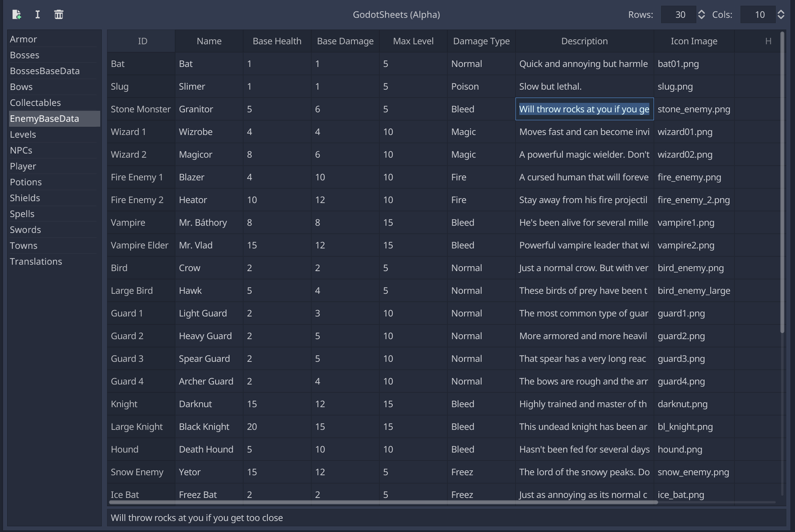Delete sheet with trash icon

pos(58,15)
